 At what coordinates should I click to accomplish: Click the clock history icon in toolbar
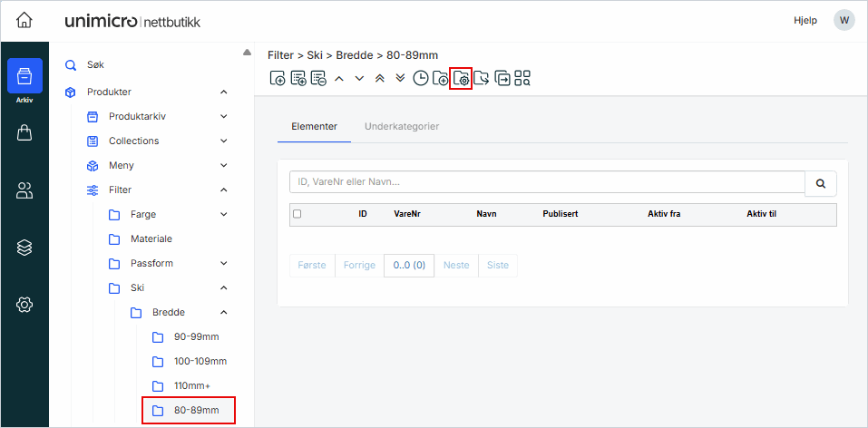[x=420, y=78]
